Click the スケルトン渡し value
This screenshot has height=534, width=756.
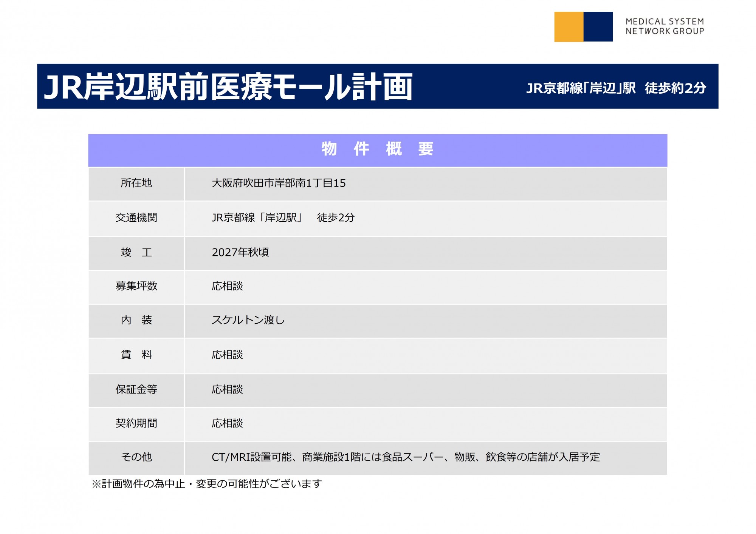click(x=248, y=320)
